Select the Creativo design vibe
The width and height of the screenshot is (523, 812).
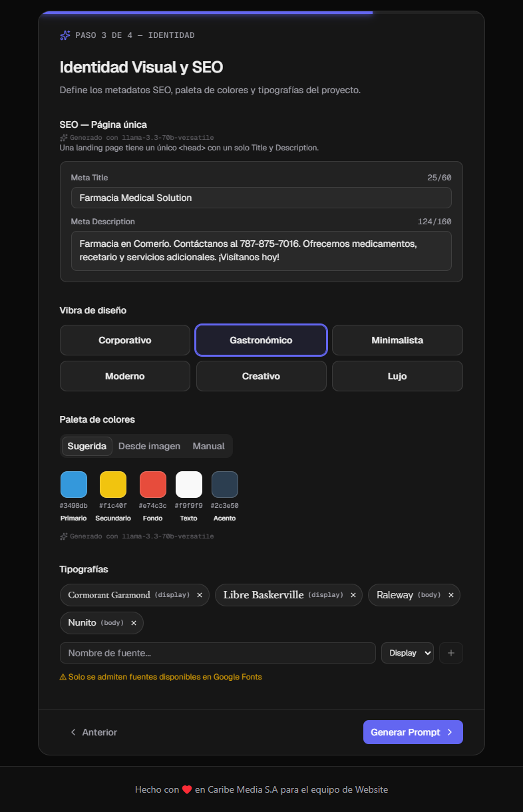pyautogui.click(x=261, y=376)
